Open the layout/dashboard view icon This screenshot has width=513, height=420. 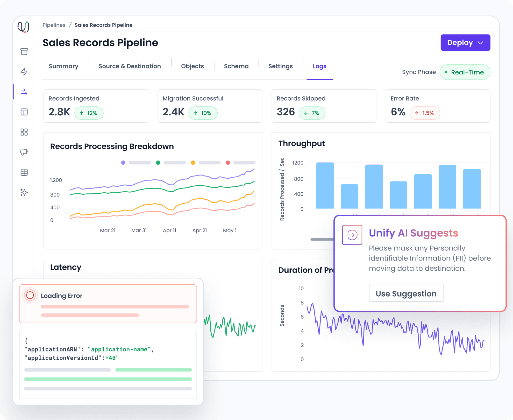pyautogui.click(x=24, y=112)
